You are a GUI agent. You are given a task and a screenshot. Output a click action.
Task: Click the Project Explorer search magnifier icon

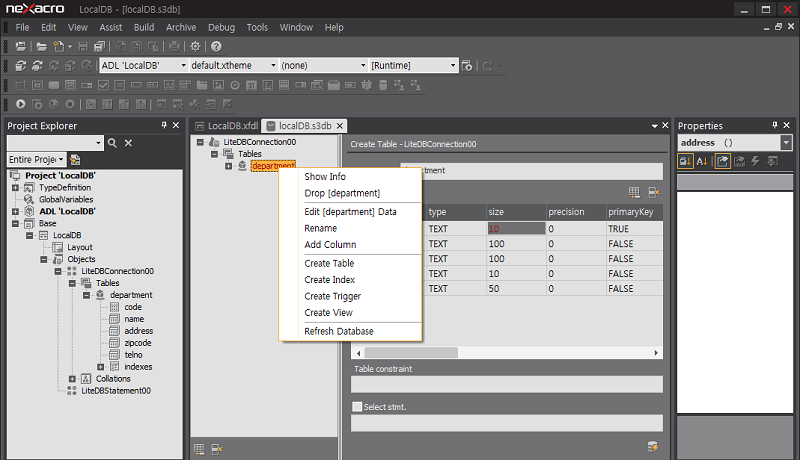click(x=112, y=143)
